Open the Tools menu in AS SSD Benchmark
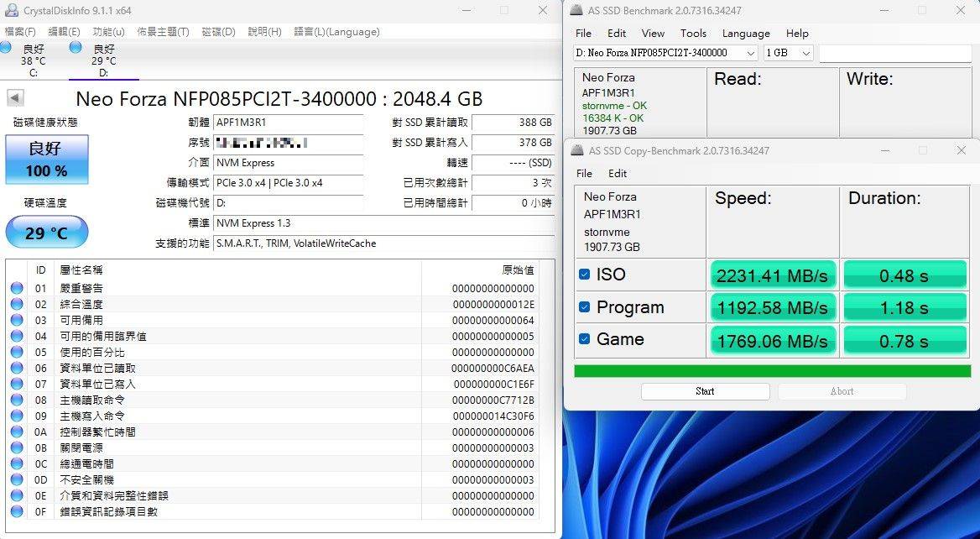Viewport: 980px width, 539px height. tap(693, 34)
